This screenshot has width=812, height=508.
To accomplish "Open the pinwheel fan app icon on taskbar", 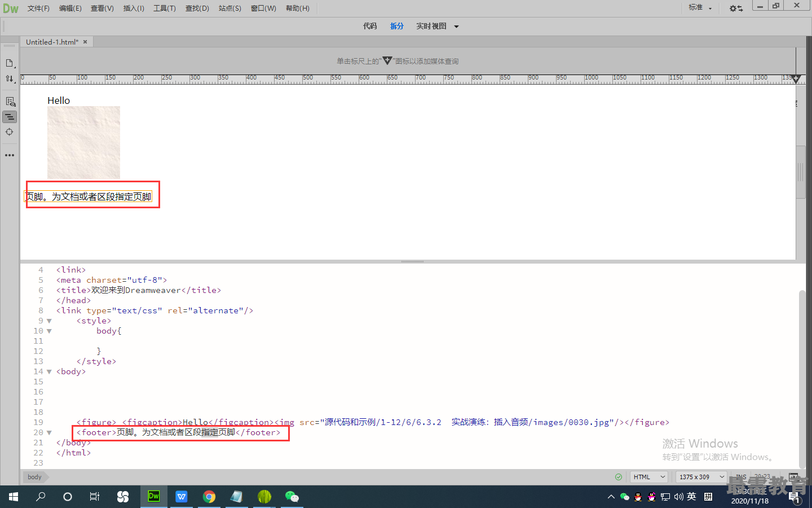I will click(x=123, y=497).
